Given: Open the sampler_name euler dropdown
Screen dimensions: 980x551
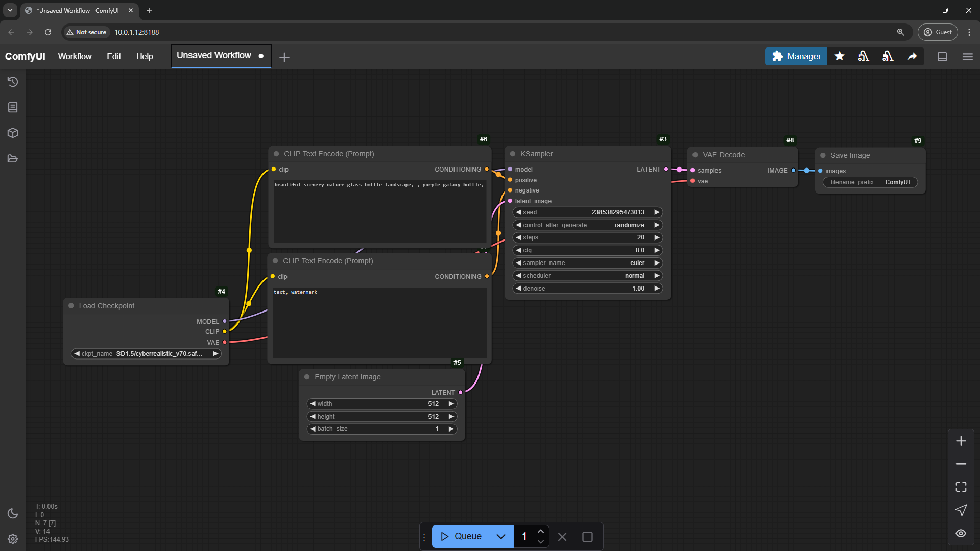Looking at the screenshot, I should (587, 263).
